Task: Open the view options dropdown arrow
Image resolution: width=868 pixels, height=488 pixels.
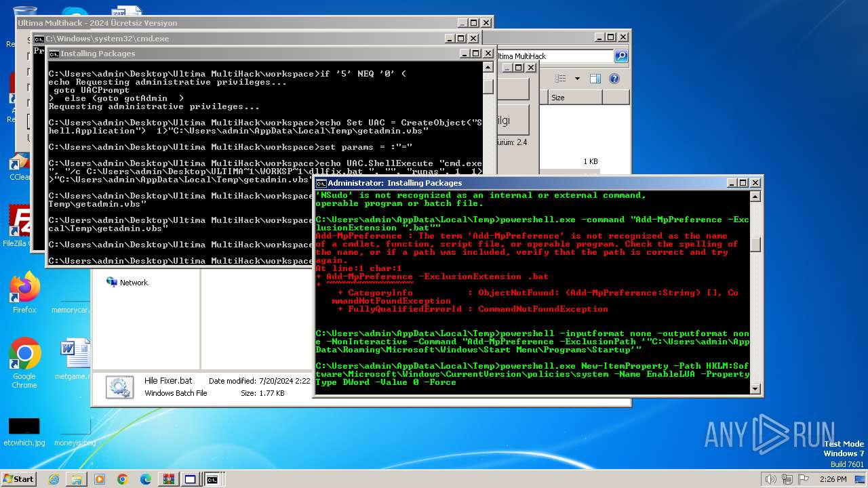Action: coord(577,79)
